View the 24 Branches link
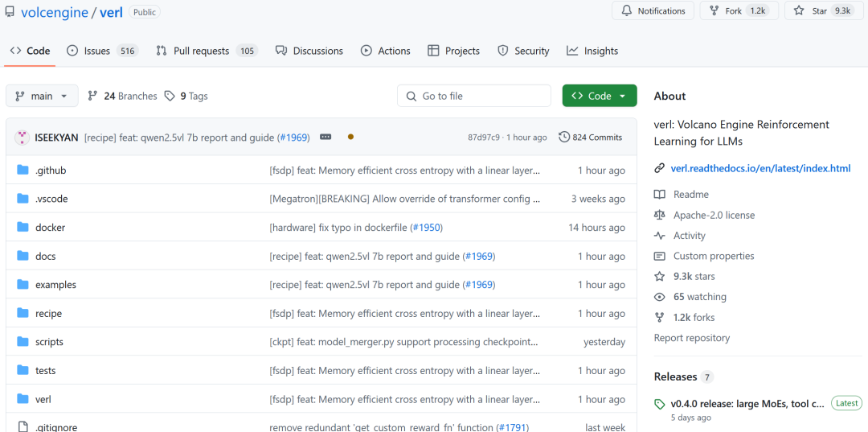Screen dimensions: 868x432 tap(122, 96)
